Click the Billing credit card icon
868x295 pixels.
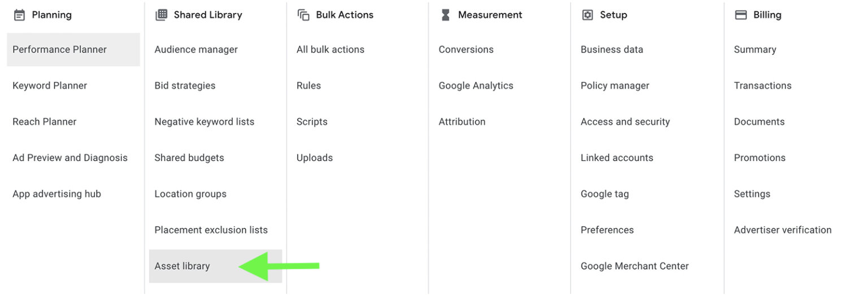pyautogui.click(x=740, y=15)
